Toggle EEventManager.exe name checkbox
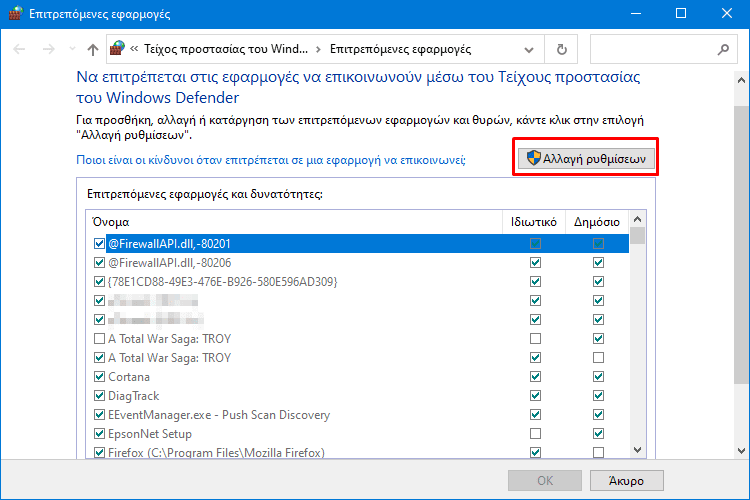This screenshot has width=750, height=500. coord(99,414)
